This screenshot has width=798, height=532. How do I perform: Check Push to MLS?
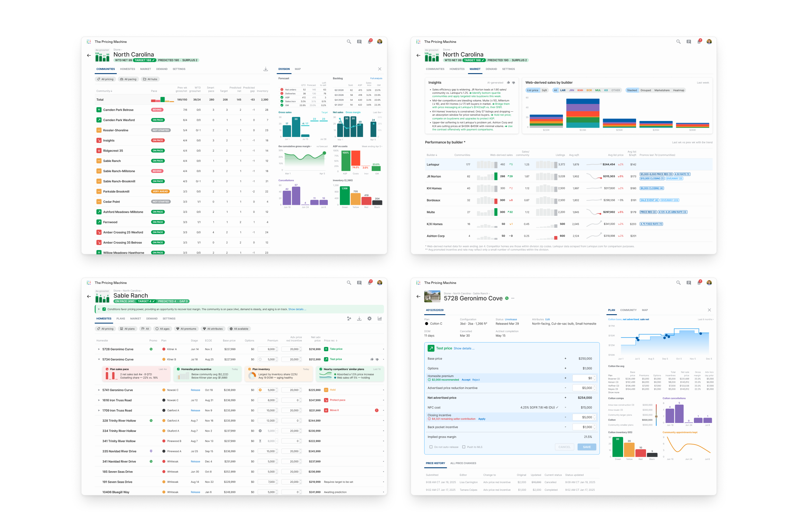tap(464, 447)
